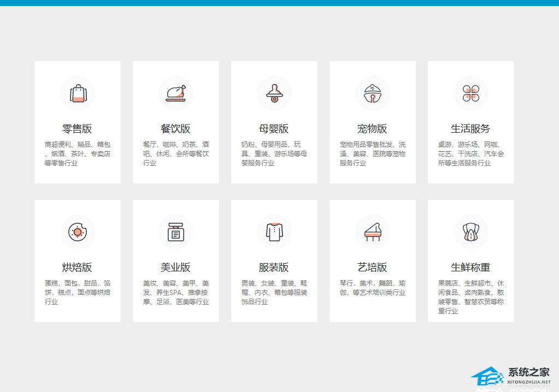Click the description starting 宠物用品零售批发

pos(373,154)
